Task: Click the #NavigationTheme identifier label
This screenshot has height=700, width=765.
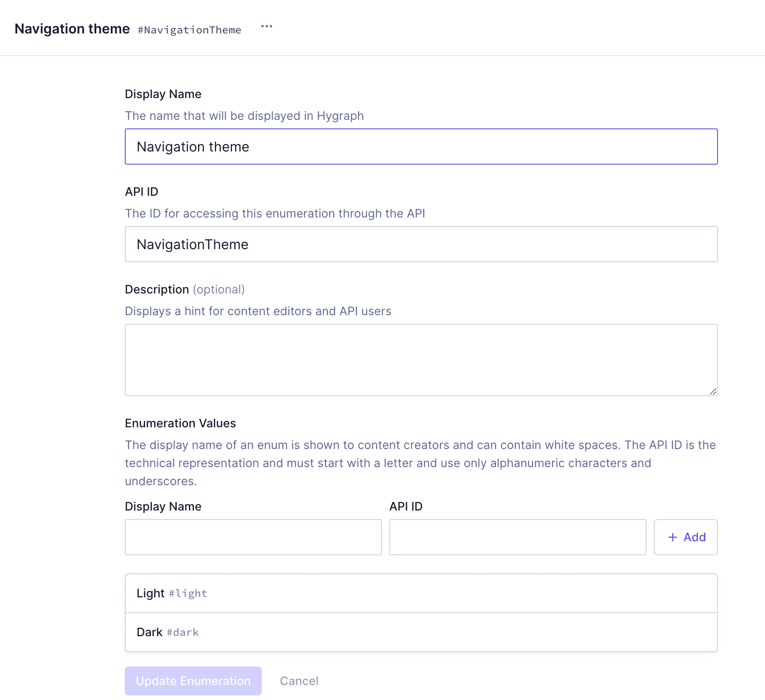Action: (x=189, y=30)
